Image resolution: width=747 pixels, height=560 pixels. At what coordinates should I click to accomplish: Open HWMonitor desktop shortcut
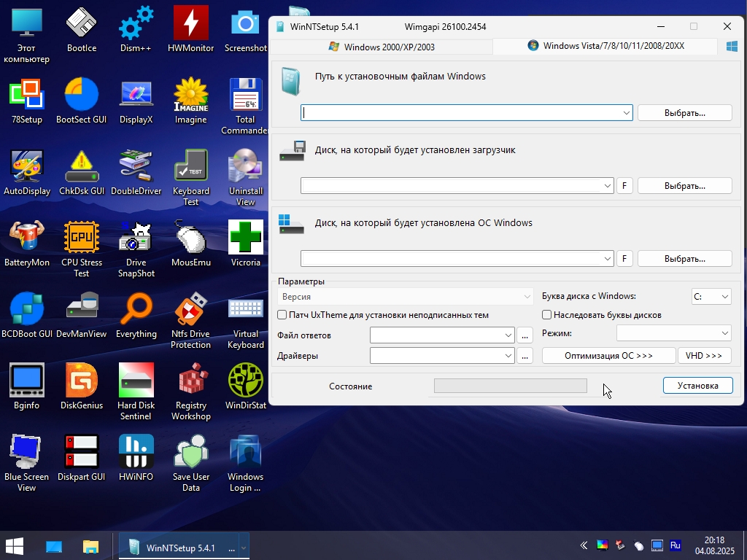pyautogui.click(x=190, y=29)
